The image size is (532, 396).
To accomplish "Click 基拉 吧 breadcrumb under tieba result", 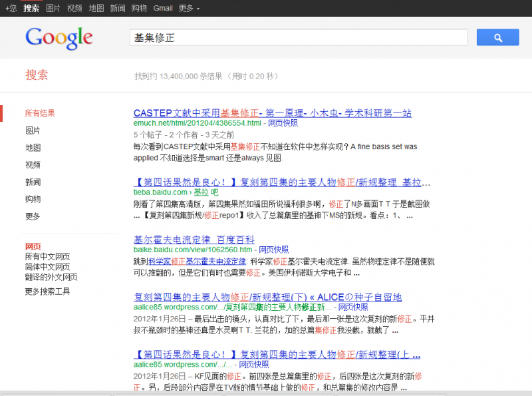I will pyautogui.click(x=206, y=192).
